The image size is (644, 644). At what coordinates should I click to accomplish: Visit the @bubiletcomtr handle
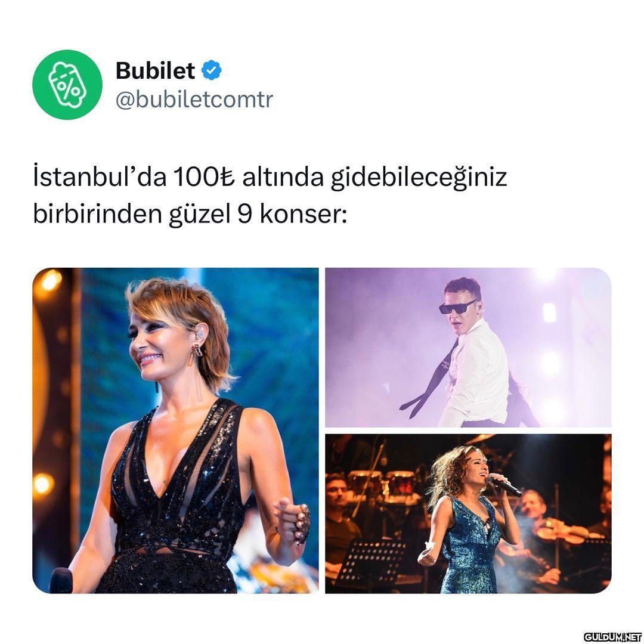194,99
